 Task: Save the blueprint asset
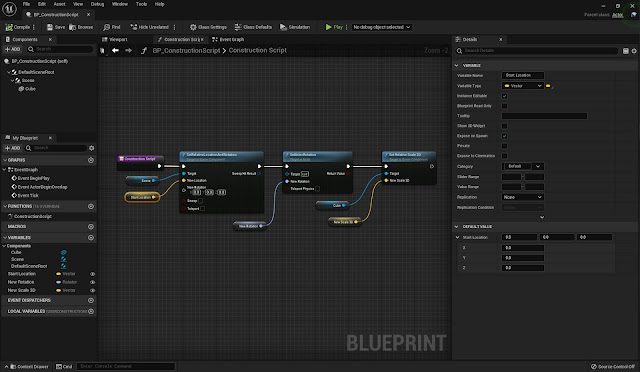pyautogui.click(x=56, y=27)
